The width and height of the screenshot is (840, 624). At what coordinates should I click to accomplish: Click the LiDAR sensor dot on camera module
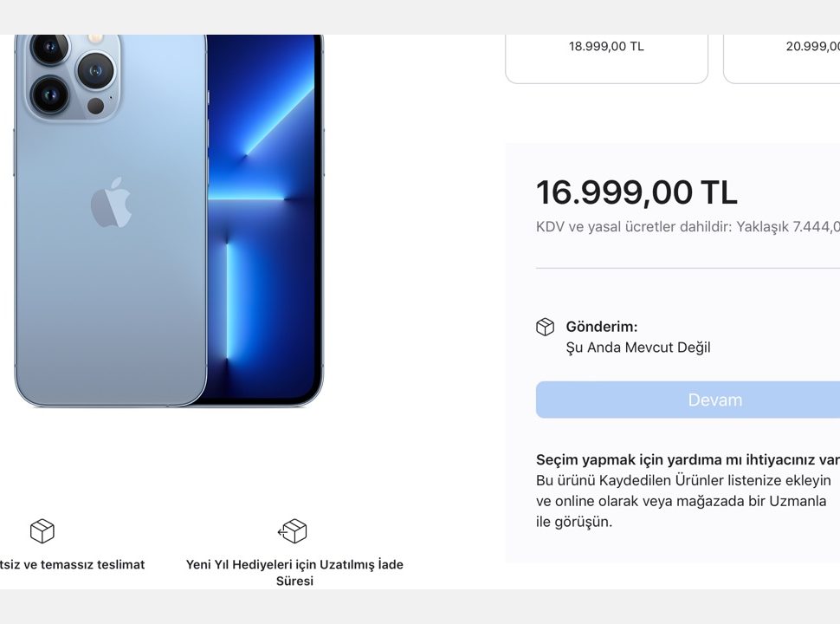click(x=96, y=106)
